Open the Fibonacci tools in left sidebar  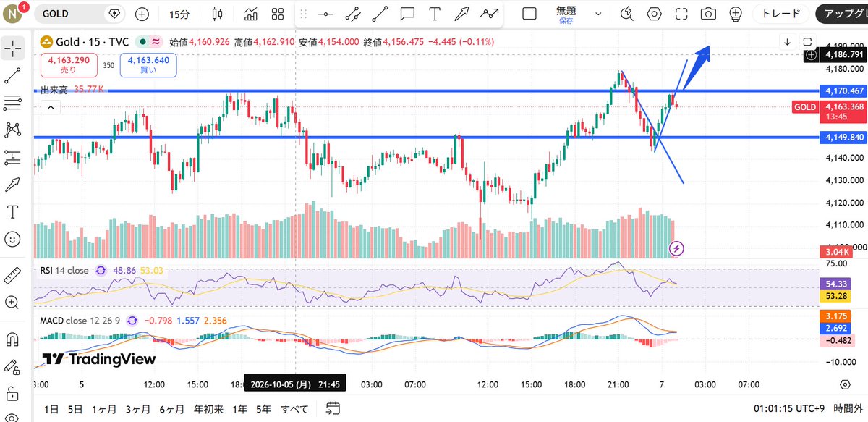12,103
